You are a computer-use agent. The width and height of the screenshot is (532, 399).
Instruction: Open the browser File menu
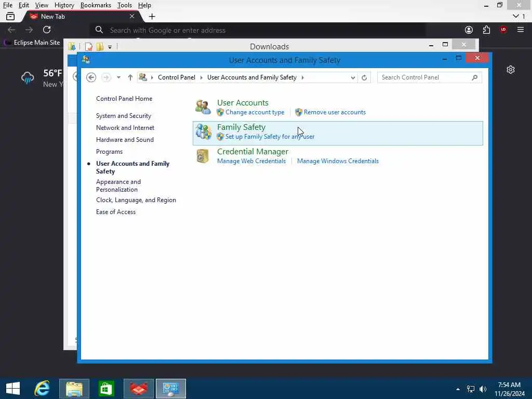(x=7, y=5)
